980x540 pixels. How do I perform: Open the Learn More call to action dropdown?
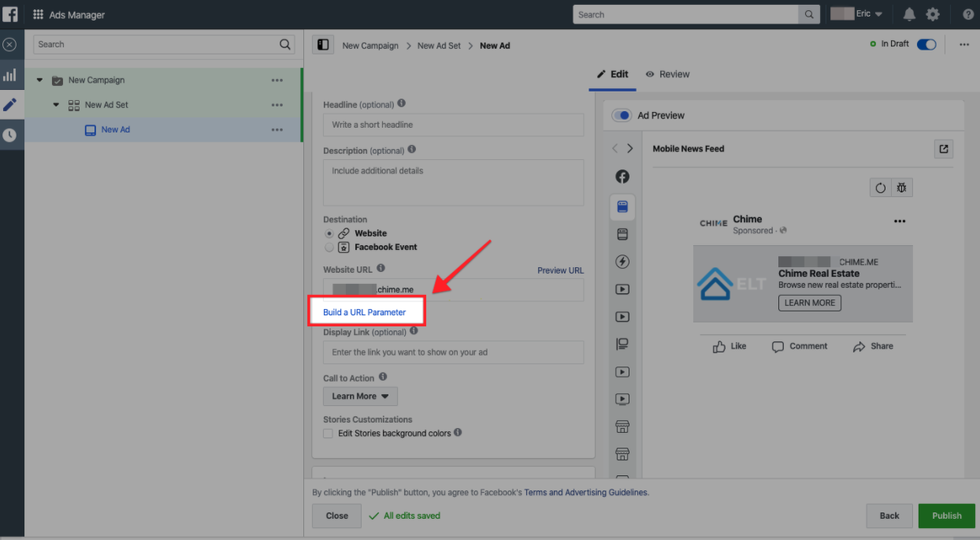pos(360,396)
